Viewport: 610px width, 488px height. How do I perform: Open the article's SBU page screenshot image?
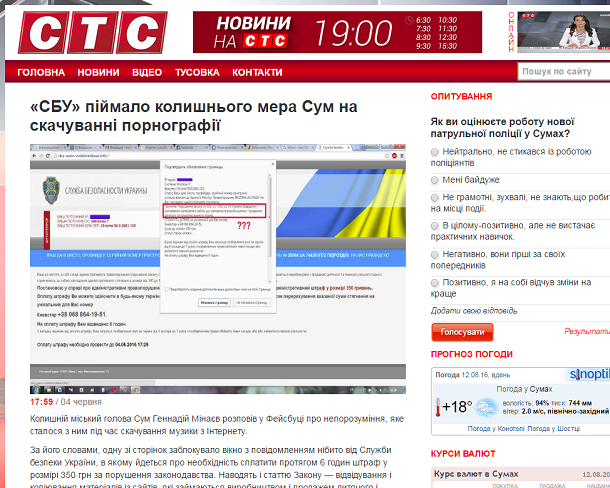pyautogui.click(x=218, y=269)
